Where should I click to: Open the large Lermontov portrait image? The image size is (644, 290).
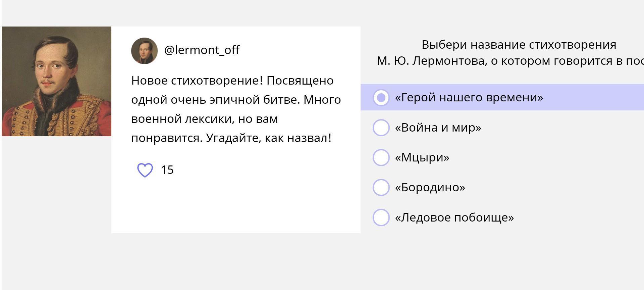pyautogui.click(x=56, y=81)
